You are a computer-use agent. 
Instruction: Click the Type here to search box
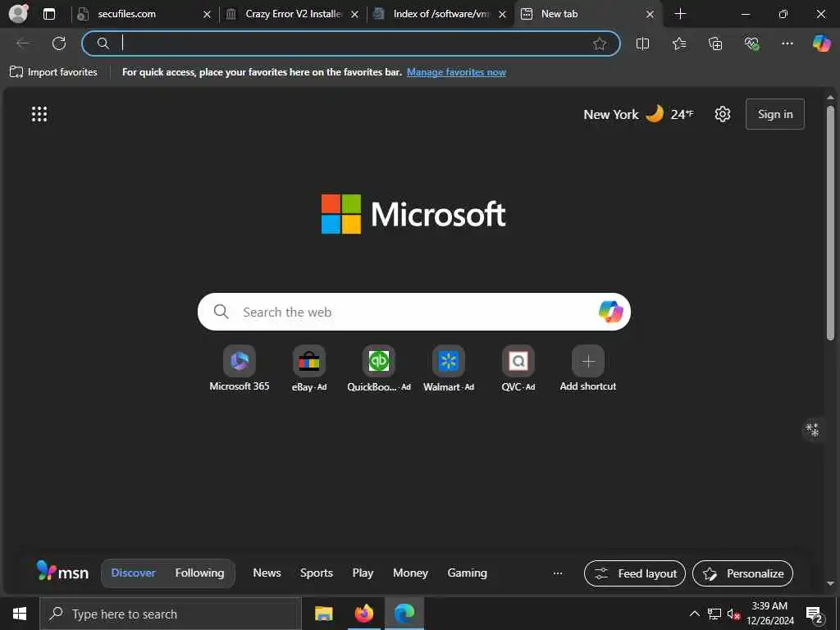pos(171,614)
